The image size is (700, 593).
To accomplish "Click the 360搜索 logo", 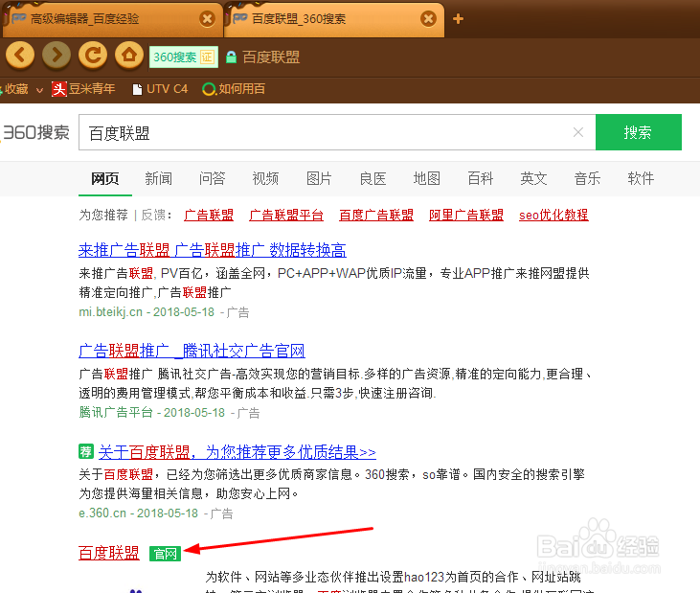I will [35, 132].
